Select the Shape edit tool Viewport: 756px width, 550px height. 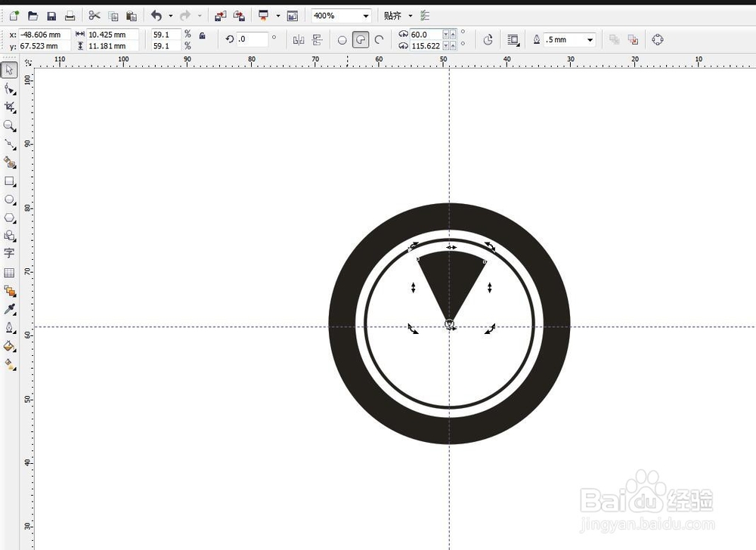9,88
